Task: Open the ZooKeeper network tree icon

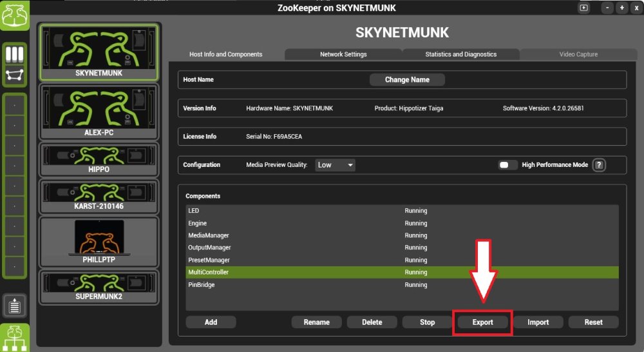Action: pyautogui.click(x=15, y=338)
